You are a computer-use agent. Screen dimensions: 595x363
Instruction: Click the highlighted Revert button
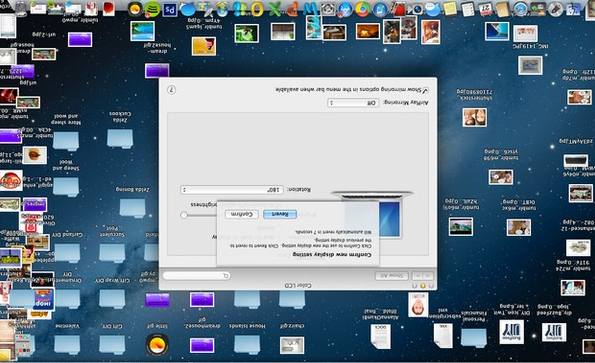[280, 214]
